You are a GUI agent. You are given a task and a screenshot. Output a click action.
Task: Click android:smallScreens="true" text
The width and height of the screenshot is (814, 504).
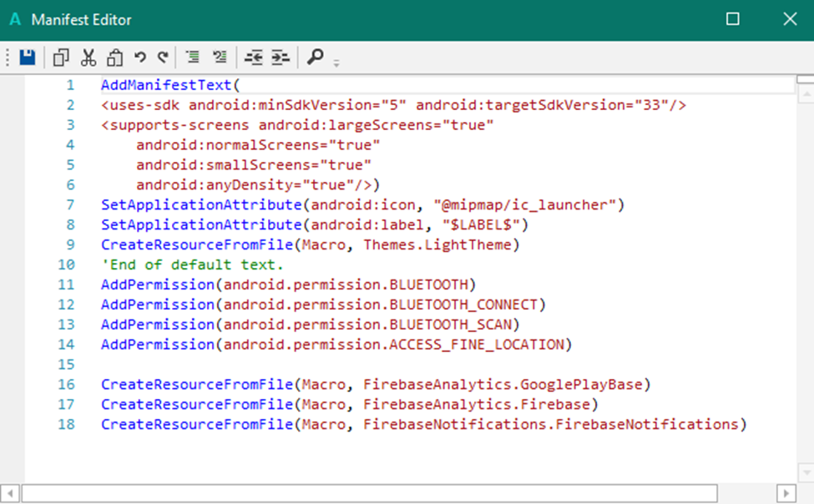pyautogui.click(x=254, y=165)
